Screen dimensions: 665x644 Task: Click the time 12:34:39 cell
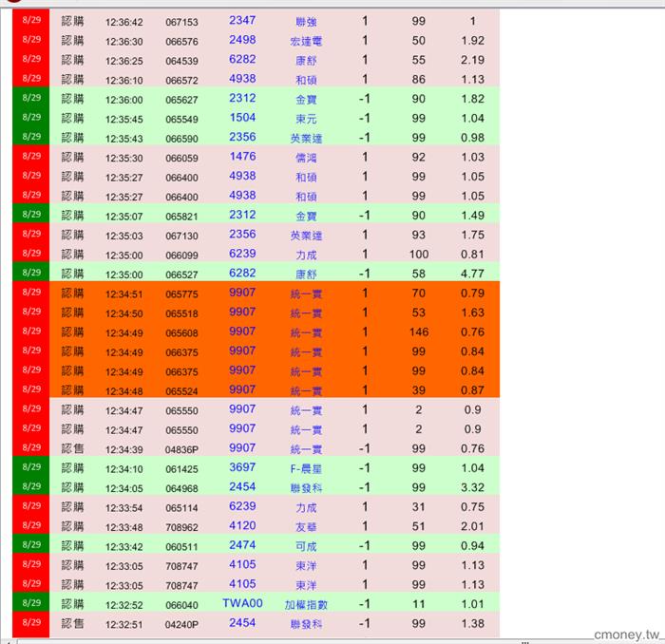pyautogui.click(x=123, y=449)
